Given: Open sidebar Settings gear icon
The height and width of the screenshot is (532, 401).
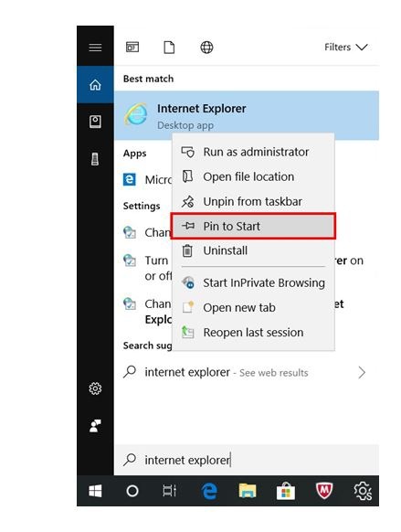Looking at the screenshot, I should tap(95, 388).
